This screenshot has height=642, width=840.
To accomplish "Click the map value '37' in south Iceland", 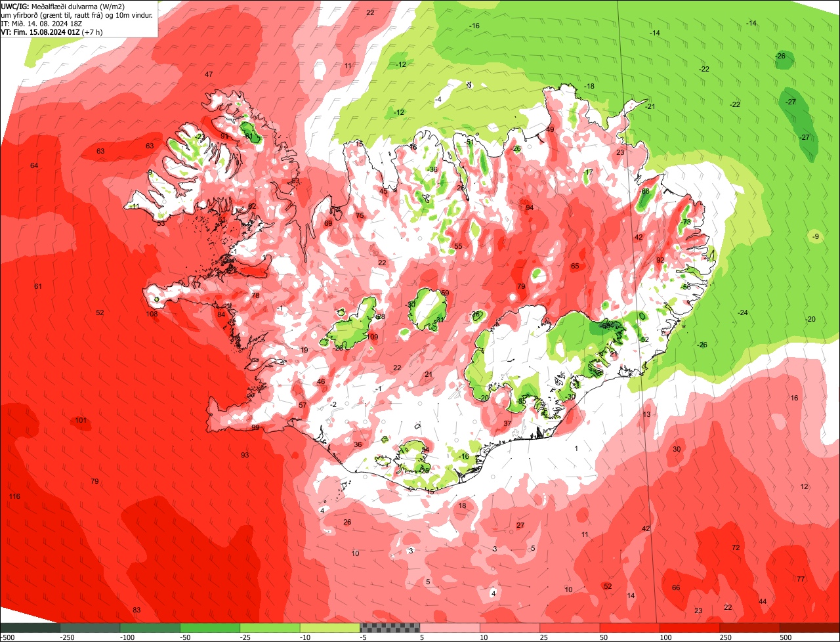I will tap(507, 423).
